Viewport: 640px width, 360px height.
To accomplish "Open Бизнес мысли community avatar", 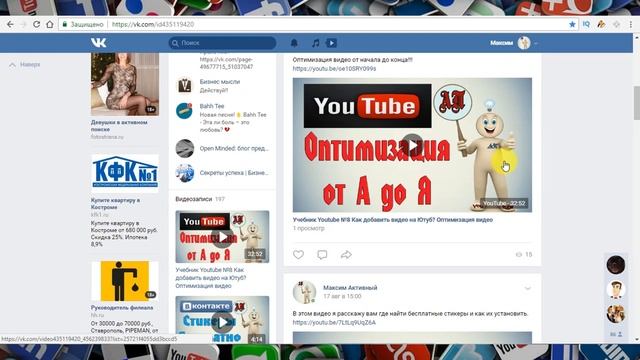I will [184, 85].
